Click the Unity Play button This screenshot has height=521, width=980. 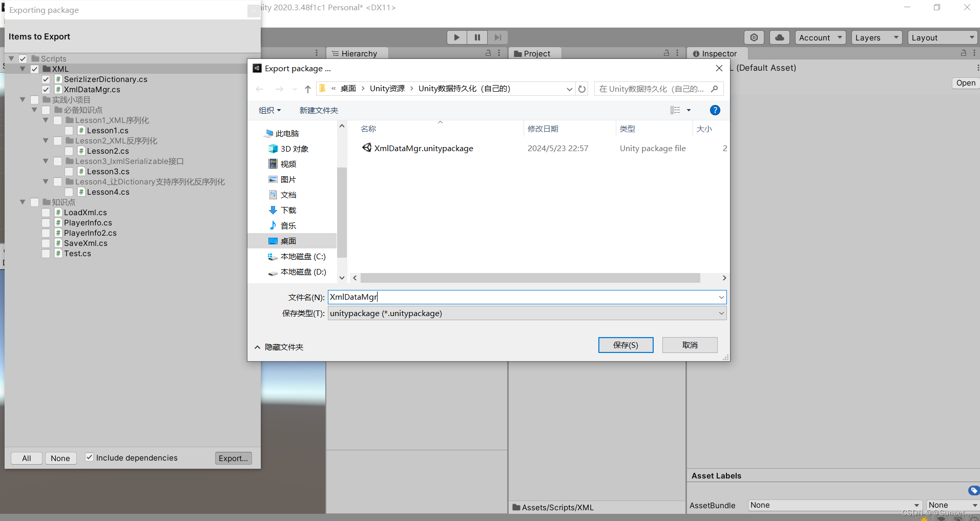point(456,37)
